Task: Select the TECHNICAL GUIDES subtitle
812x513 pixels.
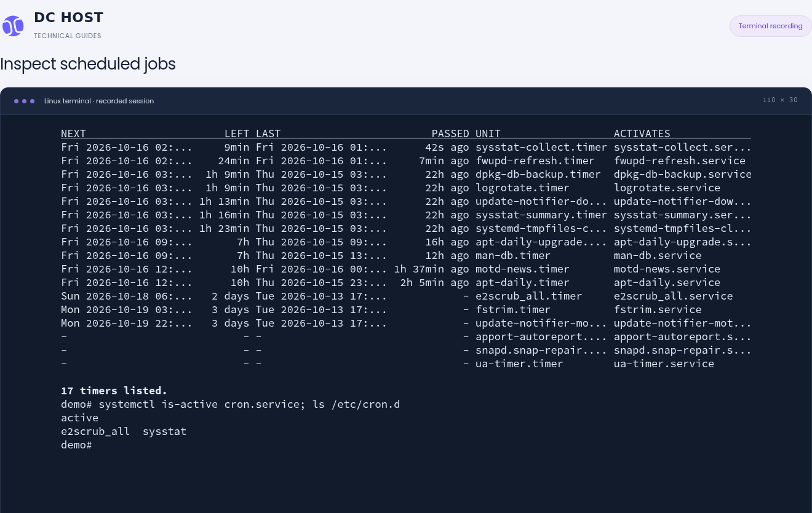Action: (x=68, y=36)
